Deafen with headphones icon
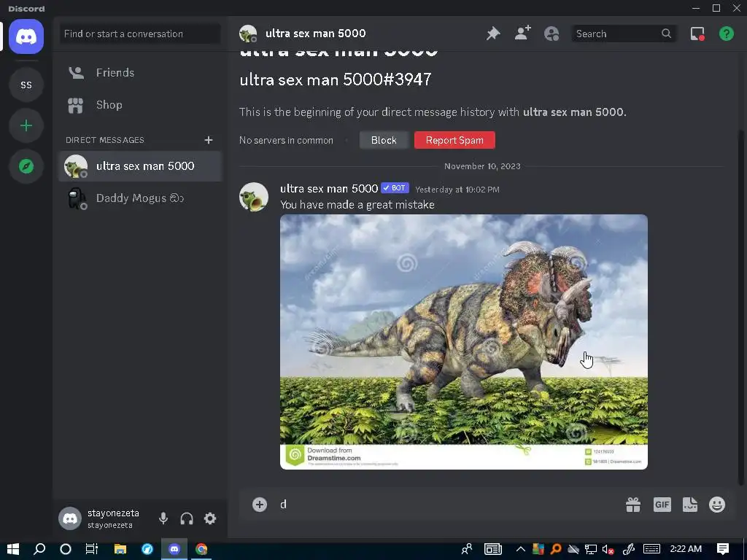Screen dimensions: 747x560 click(187, 518)
